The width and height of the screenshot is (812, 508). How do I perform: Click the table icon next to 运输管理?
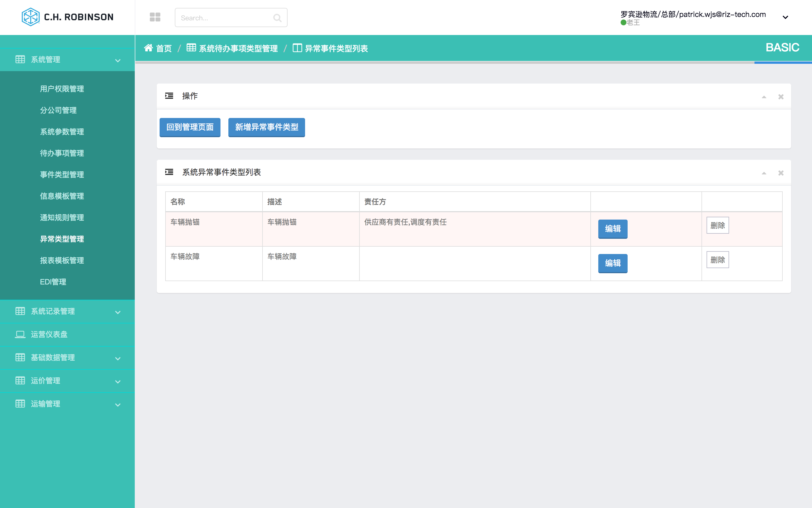(20, 404)
